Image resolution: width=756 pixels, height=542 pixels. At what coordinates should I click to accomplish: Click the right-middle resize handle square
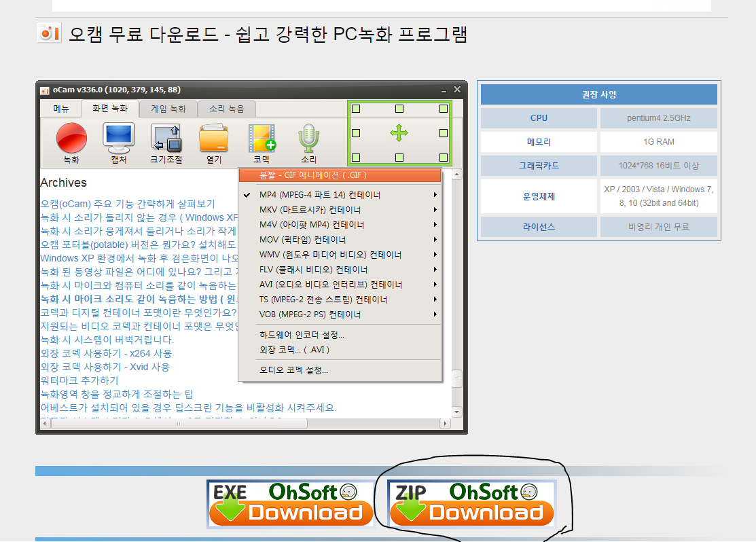click(444, 133)
